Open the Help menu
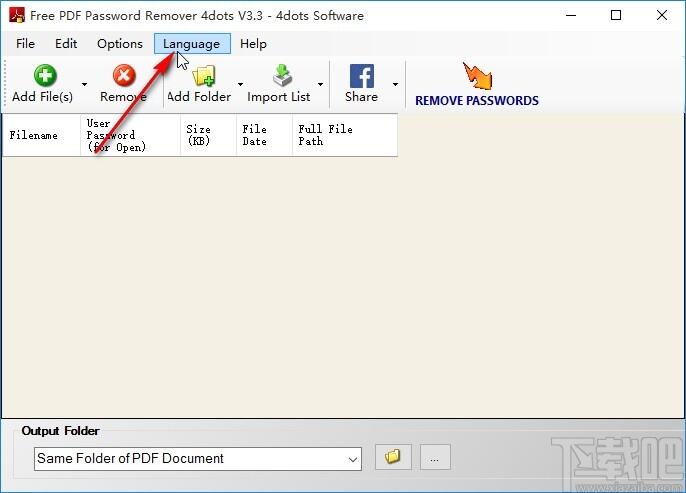Screen dimensions: 686x493 253,44
